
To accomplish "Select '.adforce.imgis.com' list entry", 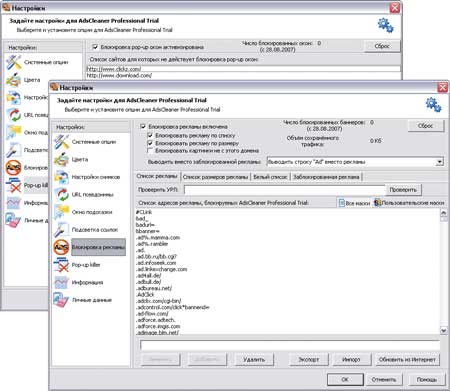I will [x=158, y=326].
